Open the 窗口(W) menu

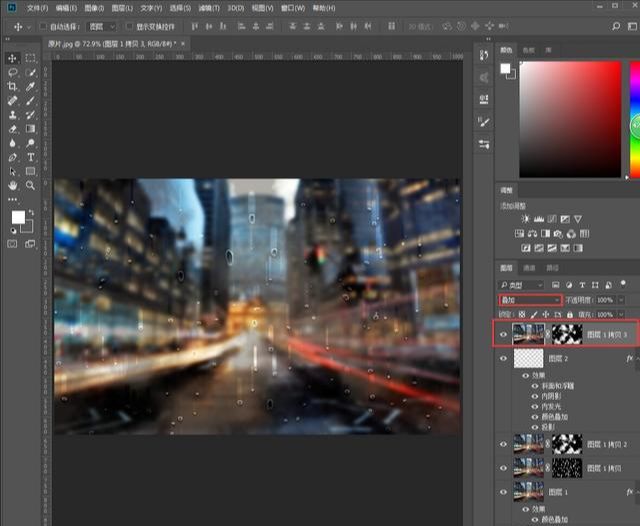pos(293,8)
